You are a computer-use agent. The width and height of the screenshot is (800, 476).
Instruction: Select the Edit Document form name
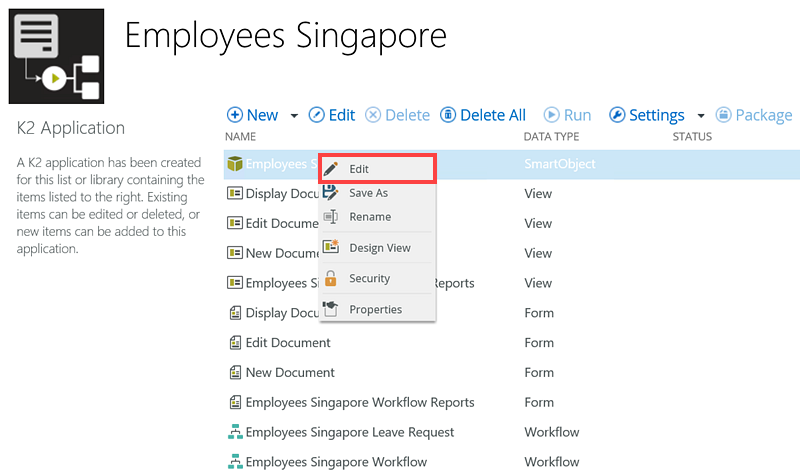tap(288, 343)
